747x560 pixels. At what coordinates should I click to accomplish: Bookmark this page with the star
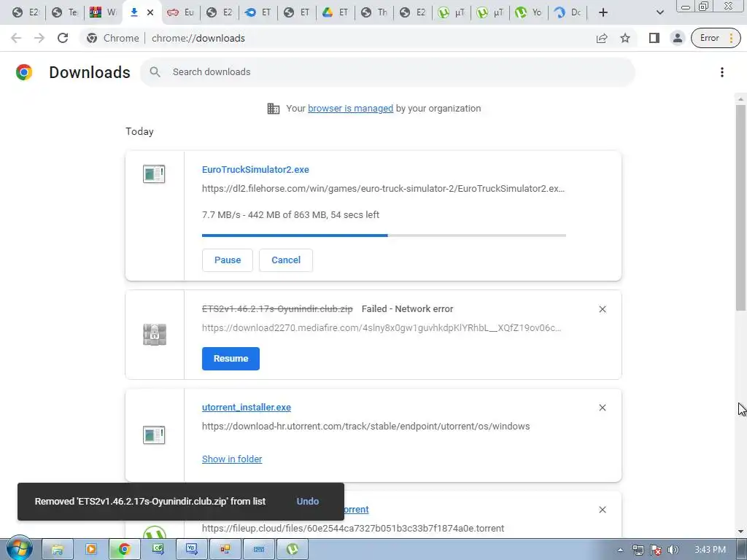pos(625,38)
